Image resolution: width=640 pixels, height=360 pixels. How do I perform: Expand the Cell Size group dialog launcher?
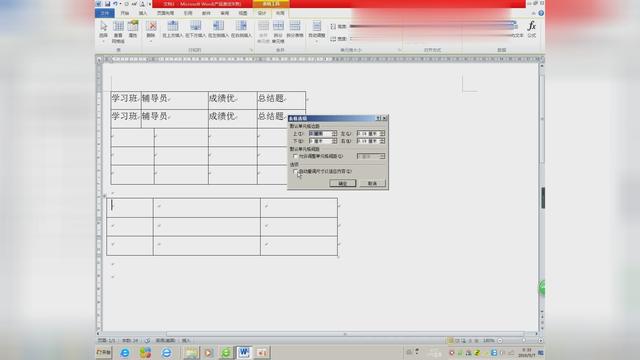(x=400, y=50)
